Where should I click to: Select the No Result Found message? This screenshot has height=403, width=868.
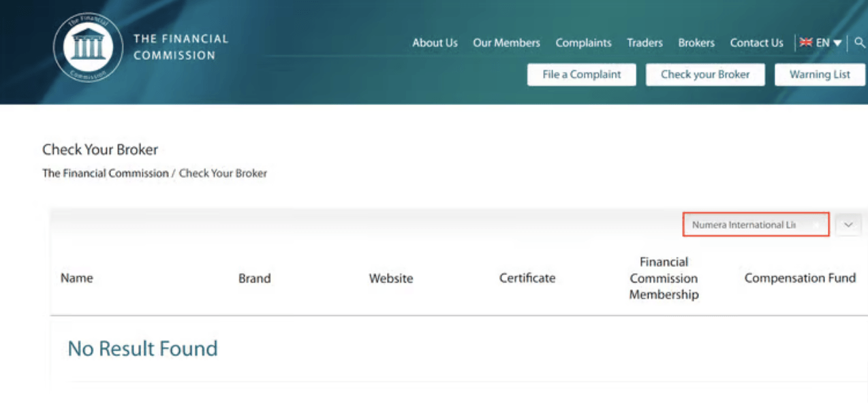142,349
